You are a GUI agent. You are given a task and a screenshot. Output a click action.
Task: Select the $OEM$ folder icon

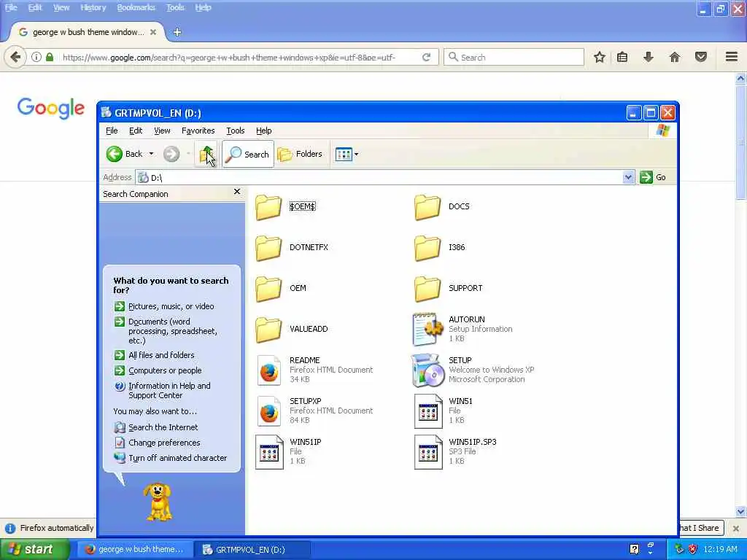[268, 207]
